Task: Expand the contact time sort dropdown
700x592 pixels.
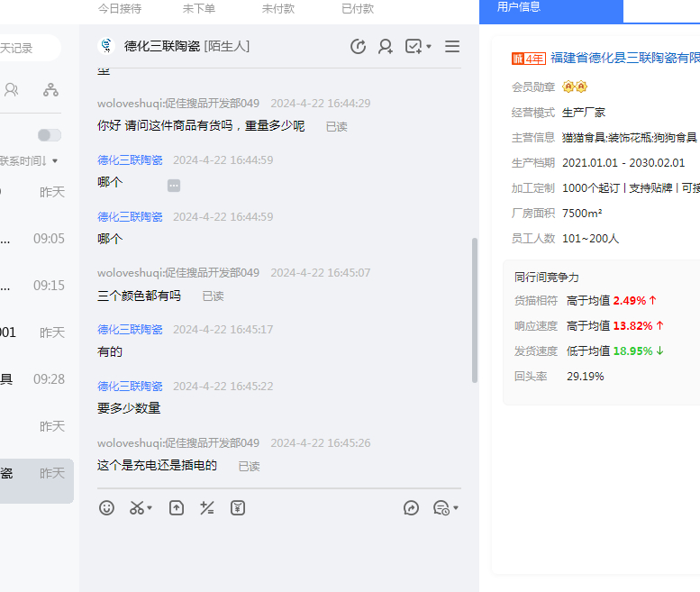Action: coord(55,161)
